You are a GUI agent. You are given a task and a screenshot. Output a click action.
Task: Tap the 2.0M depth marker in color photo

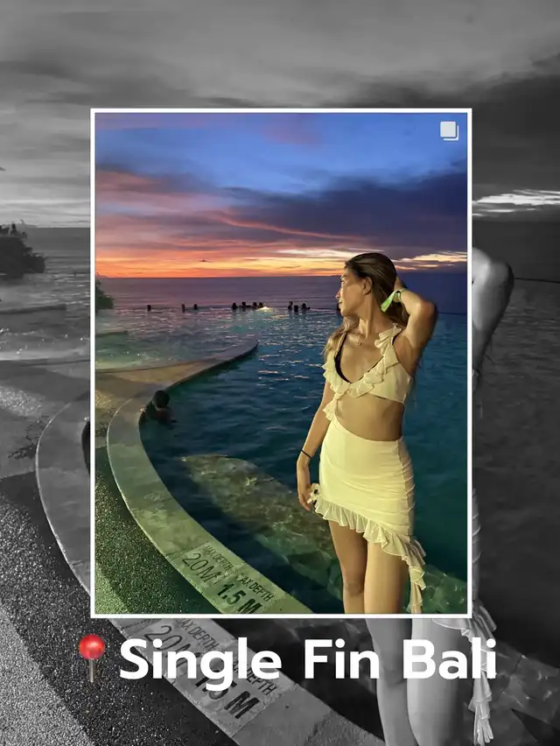(202, 567)
